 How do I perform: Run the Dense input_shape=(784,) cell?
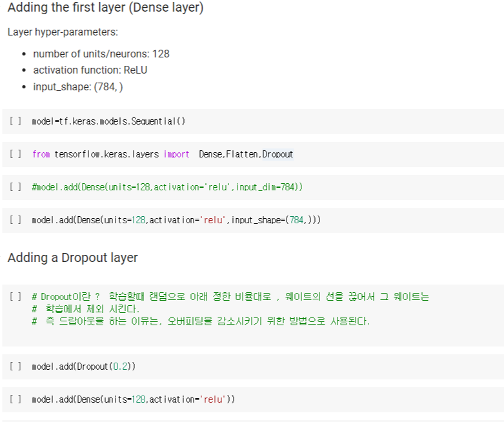[x=15, y=220]
